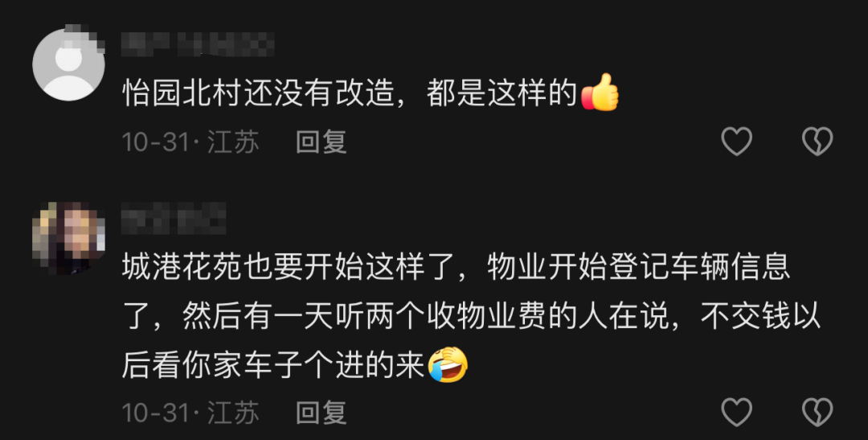The height and width of the screenshot is (440, 868).
Task: Click the laughing-crying emoji in second comment
Action: pyautogui.click(x=448, y=364)
